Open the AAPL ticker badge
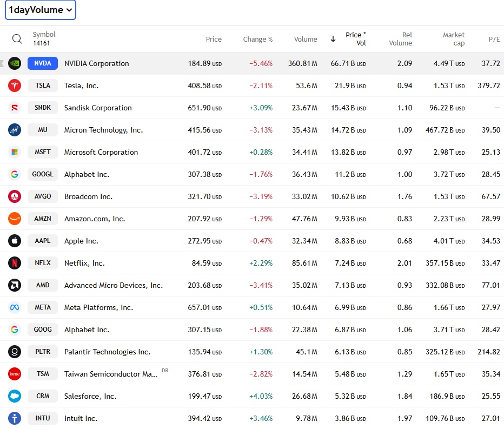This screenshot has height=428, width=504. pyautogui.click(x=43, y=241)
